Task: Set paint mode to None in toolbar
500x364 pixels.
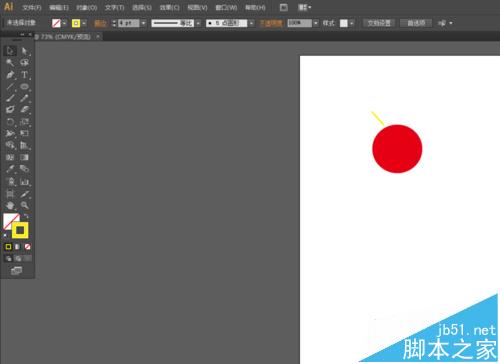Action: pos(28,247)
